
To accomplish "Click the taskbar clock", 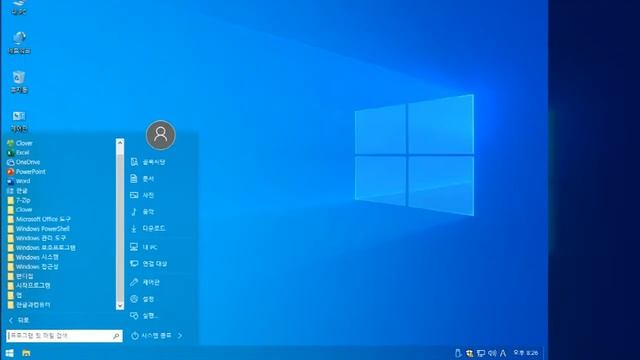I will click(x=526, y=353).
